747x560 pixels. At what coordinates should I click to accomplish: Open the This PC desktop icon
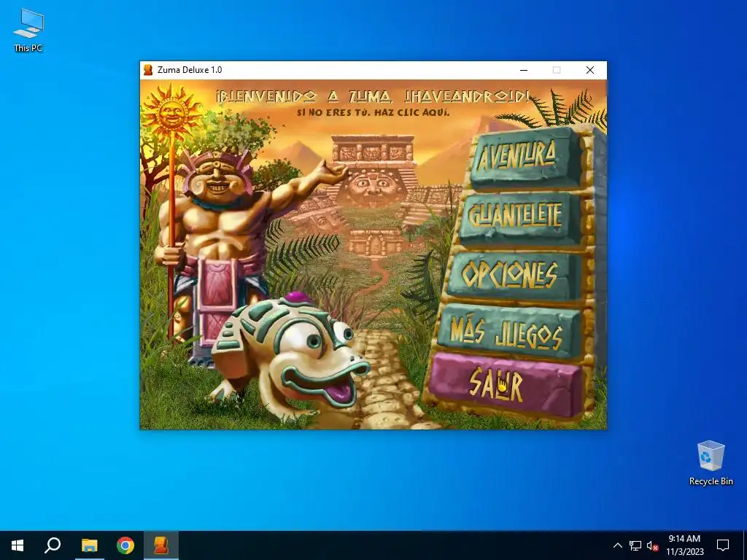click(x=28, y=30)
